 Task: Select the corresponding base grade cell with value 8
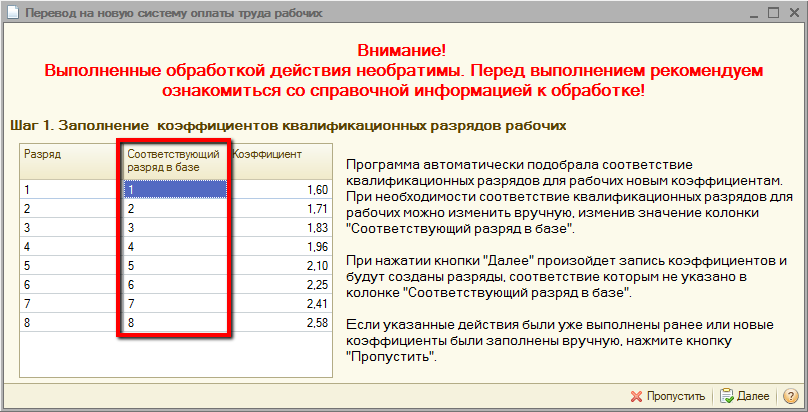point(174,323)
